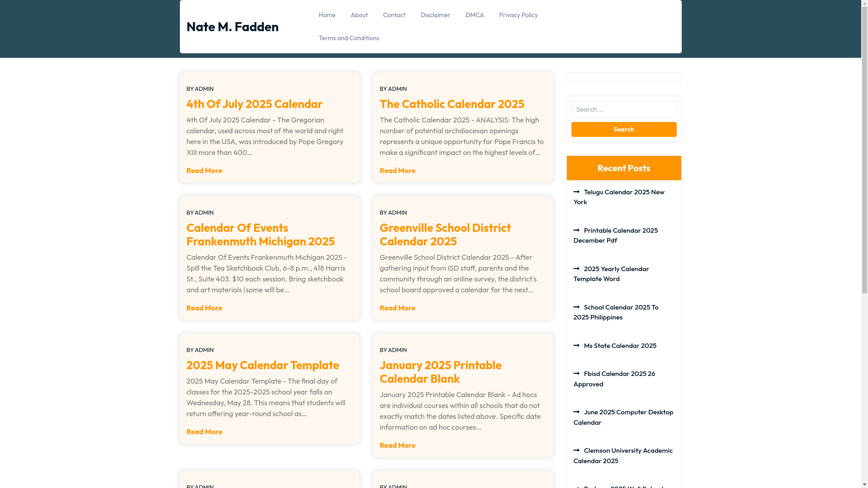Open the Privacy Policy page
Viewport: 868px width, 488px height.
[x=518, y=15]
